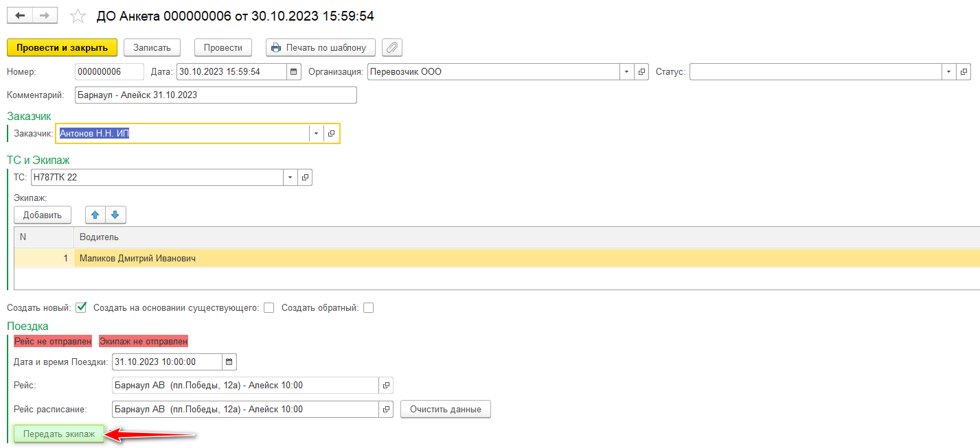Uncheck the Создать новый checkbox
980x448 pixels.
pos(81,307)
